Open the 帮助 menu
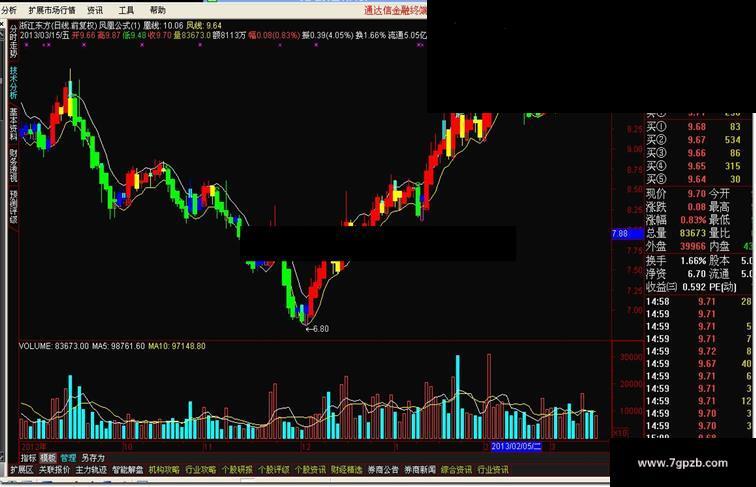756x487 pixels. pos(158,10)
